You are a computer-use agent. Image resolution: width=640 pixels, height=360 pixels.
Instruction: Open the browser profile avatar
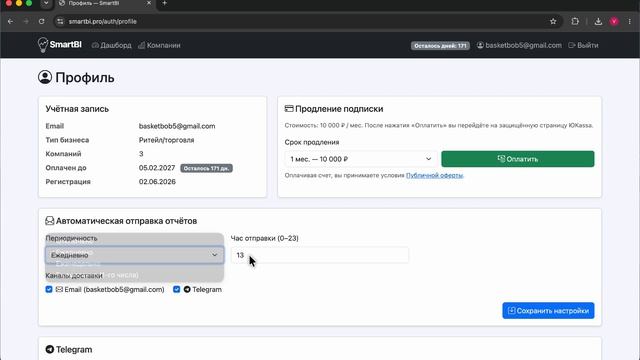(614, 21)
